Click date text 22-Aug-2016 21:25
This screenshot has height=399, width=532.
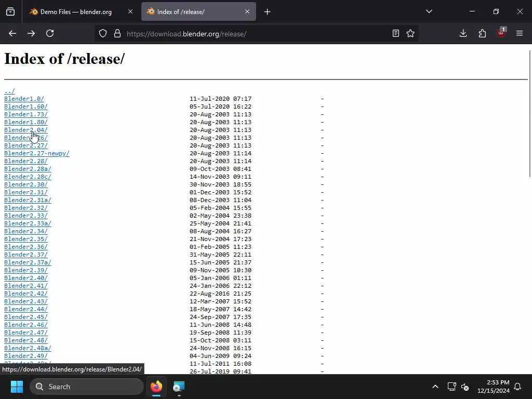click(x=220, y=294)
